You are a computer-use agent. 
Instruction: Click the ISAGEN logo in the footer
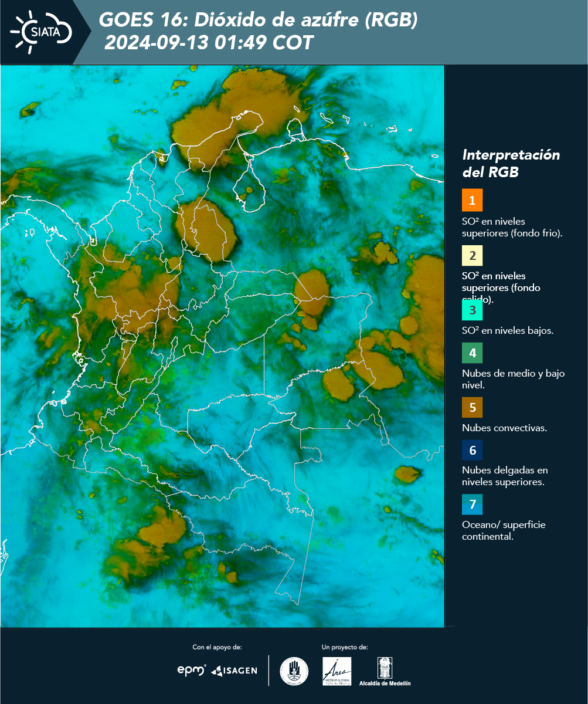[x=234, y=671]
